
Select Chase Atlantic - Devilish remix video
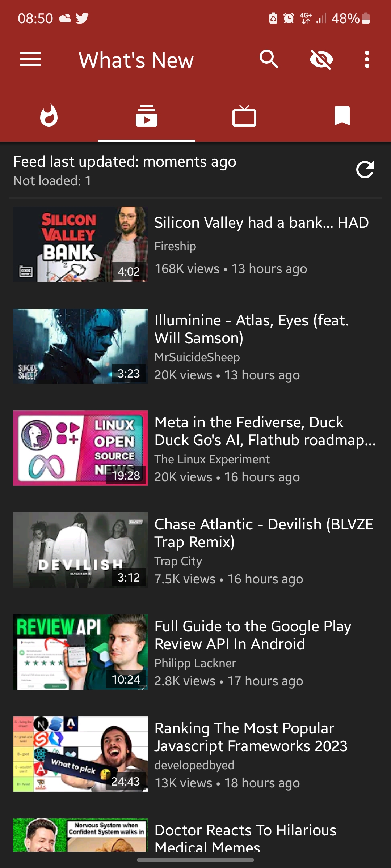[x=195, y=550]
